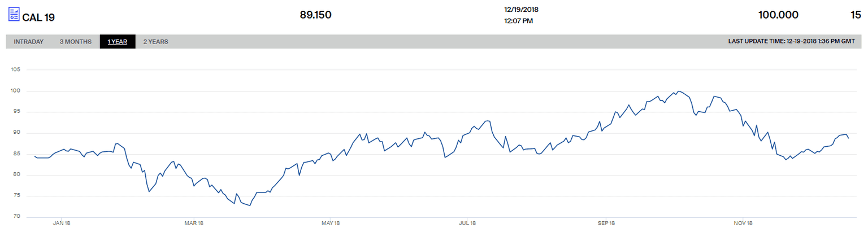The width and height of the screenshot is (868, 232).
Task: Click the number 15 at top right
Action: point(856,15)
